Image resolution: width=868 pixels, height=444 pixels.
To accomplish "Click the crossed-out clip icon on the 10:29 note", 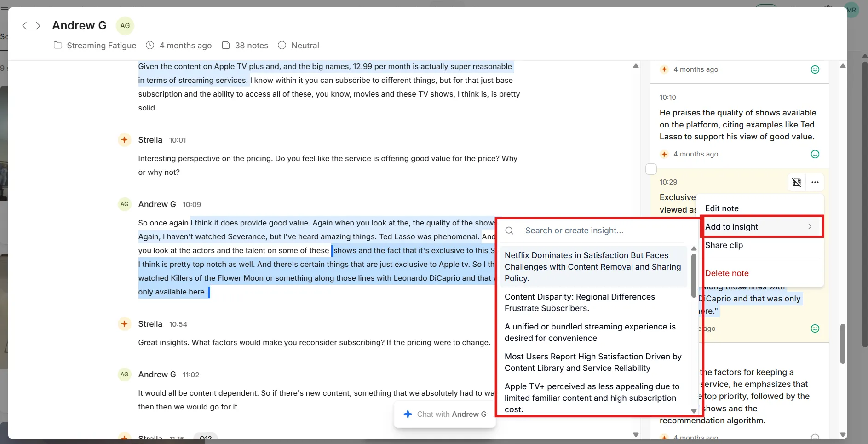I will [x=797, y=182].
